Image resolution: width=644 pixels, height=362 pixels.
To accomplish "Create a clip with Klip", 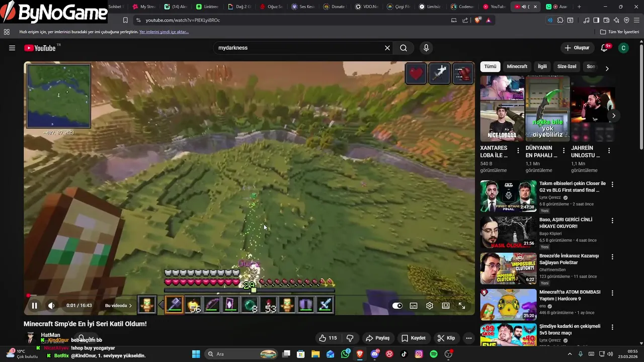I will 446,338.
